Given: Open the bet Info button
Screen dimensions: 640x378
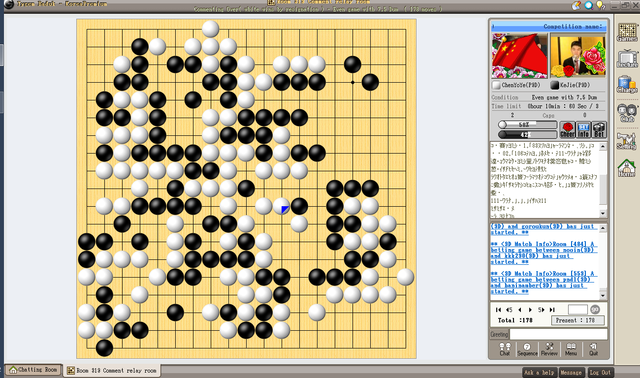Looking at the screenshot, I should [x=584, y=130].
